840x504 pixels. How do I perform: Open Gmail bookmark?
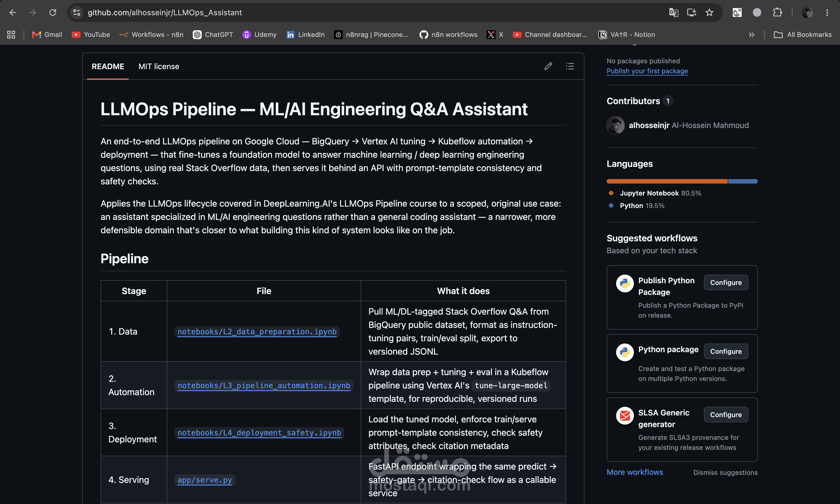point(47,35)
